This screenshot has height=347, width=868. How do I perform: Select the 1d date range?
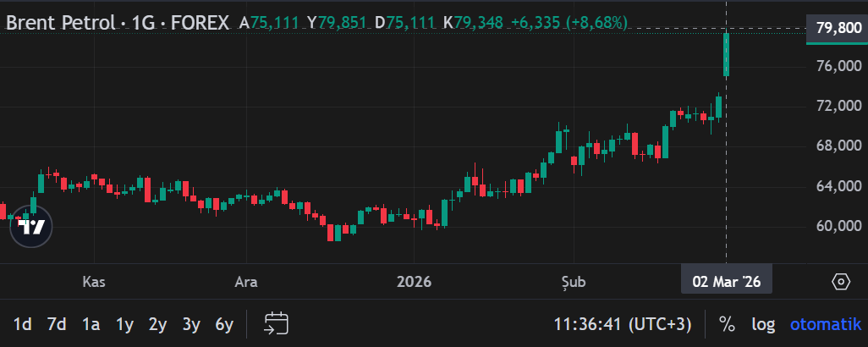tap(23, 323)
